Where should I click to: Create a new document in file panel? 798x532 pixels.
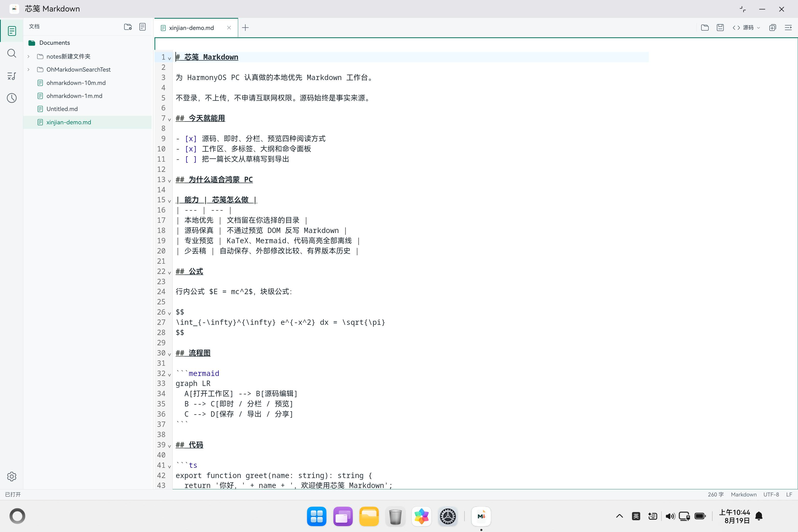click(x=142, y=27)
